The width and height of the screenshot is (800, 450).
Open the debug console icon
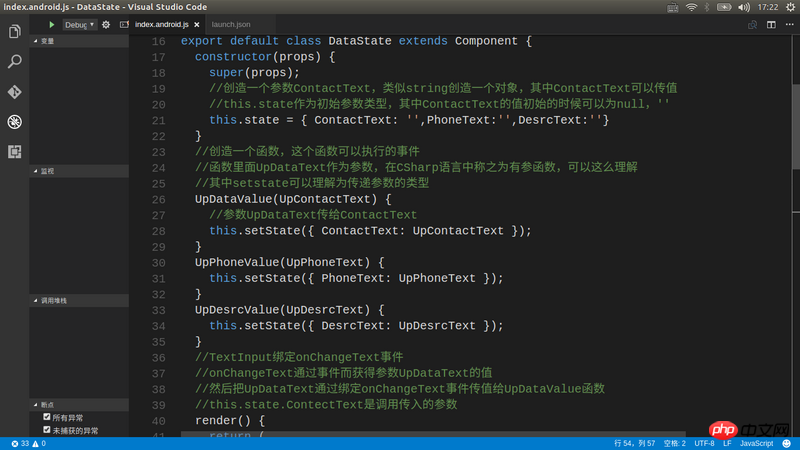click(124, 24)
